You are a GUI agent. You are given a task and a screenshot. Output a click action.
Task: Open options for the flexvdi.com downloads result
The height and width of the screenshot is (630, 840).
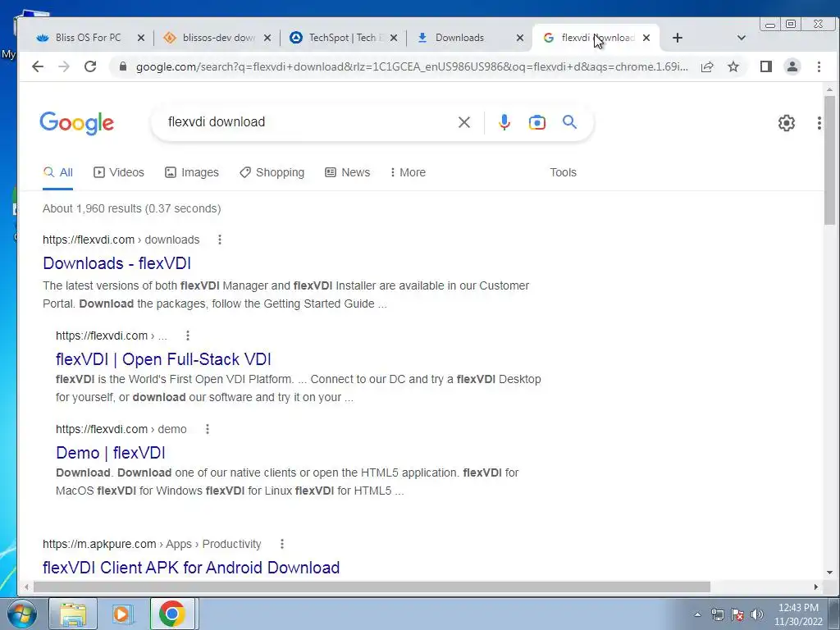pyautogui.click(x=220, y=240)
